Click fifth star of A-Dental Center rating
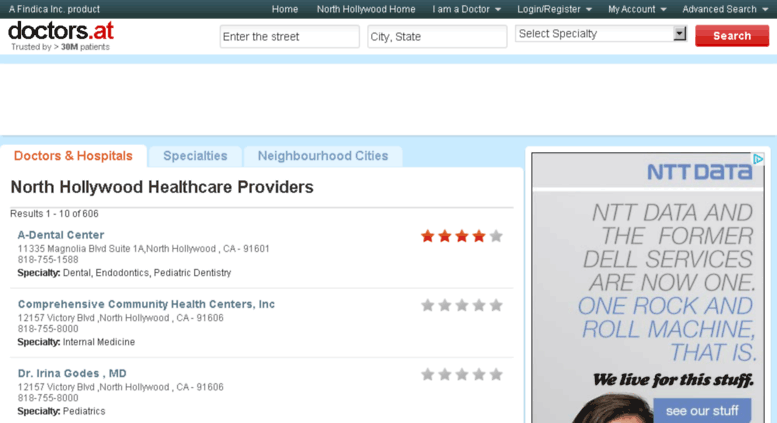Image resolution: width=777 pixels, height=423 pixels. click(496, 236)
